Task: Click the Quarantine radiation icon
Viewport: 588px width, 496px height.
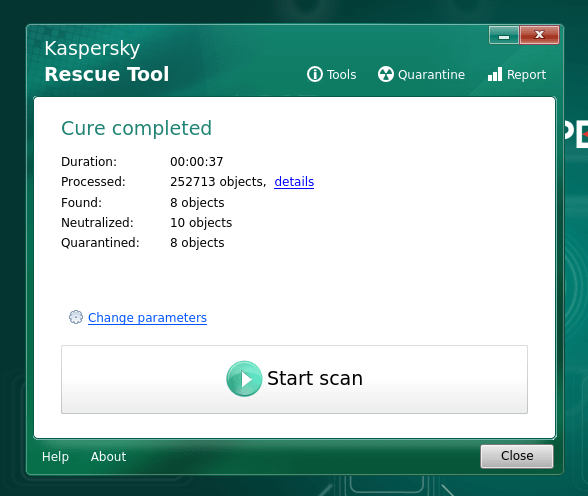Action: (386, 74)
